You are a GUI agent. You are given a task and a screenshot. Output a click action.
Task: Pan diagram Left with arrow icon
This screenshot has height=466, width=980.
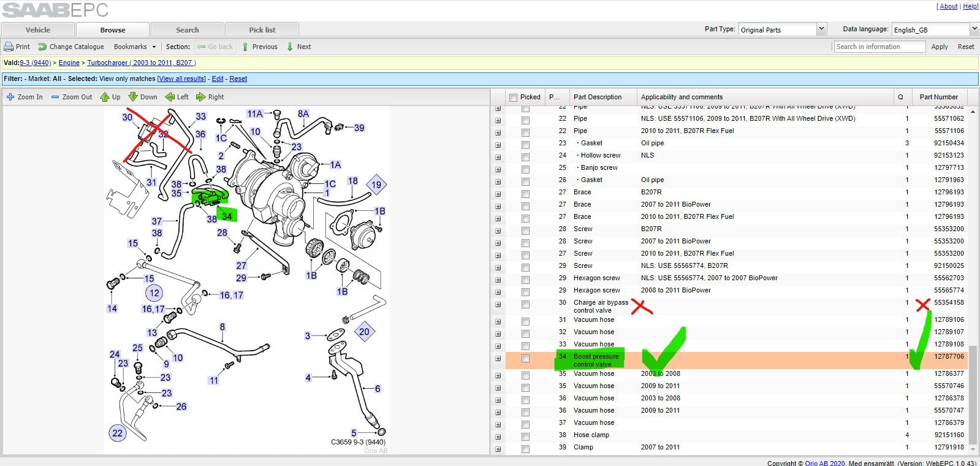click(x=170, y=97)
